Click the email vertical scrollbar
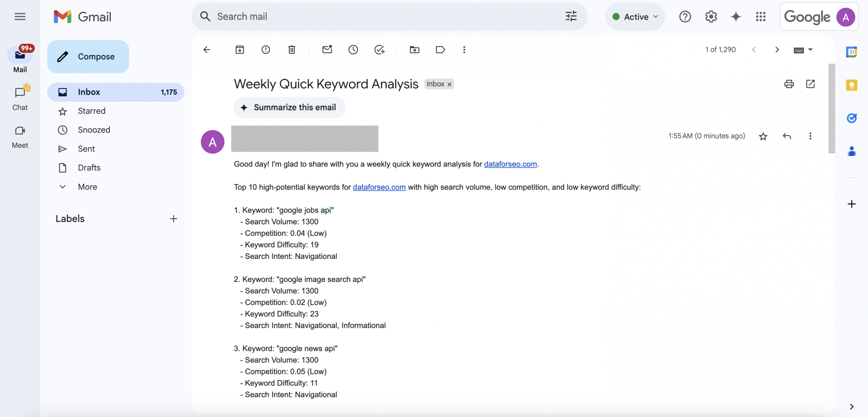The image size is (868, 417). [832, 109]
